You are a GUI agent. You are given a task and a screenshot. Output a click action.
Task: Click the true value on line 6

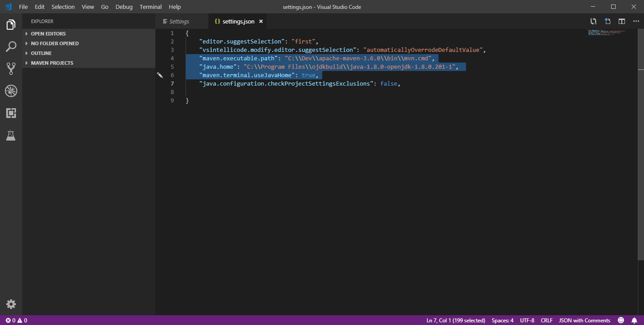coord(308,75)
